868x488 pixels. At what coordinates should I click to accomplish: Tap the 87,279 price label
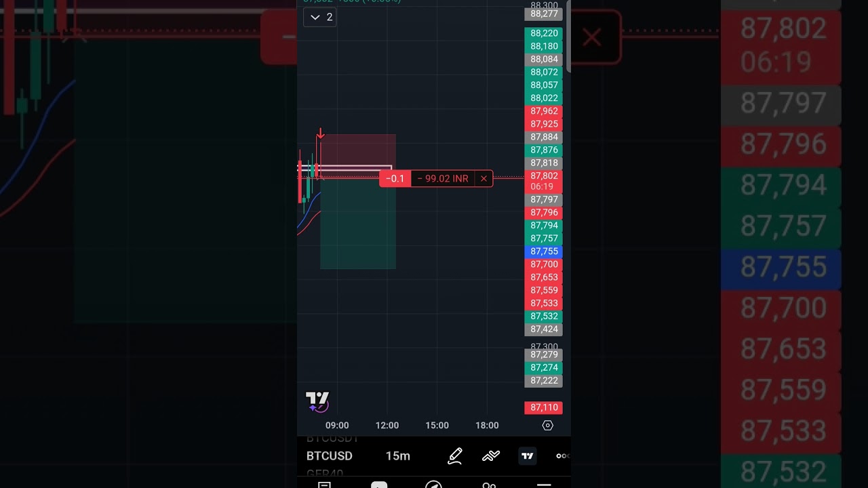(544, 354)
